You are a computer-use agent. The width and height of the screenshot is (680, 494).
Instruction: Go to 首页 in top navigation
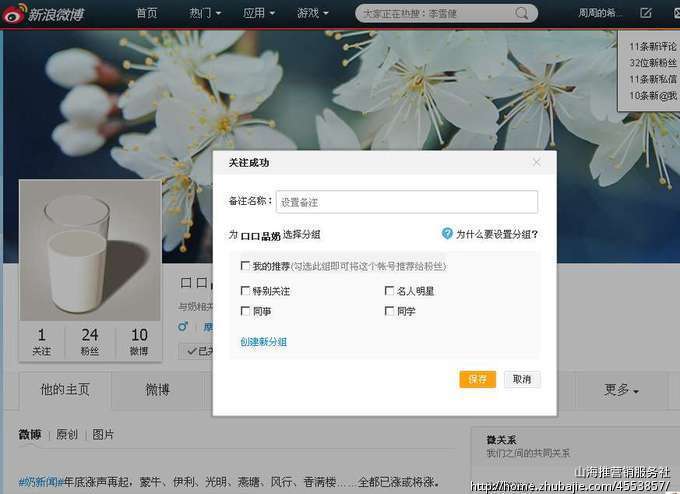coord(147,13)
